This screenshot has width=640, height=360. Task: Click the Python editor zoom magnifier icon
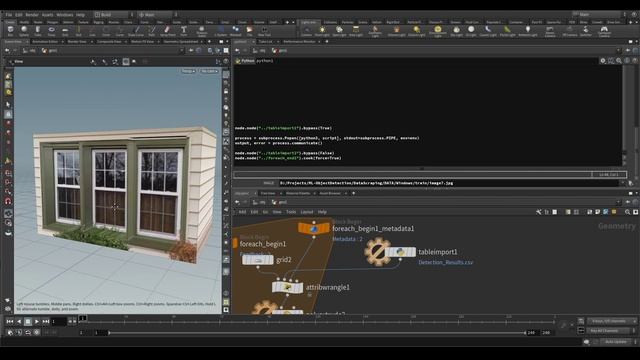pos(619,61)
